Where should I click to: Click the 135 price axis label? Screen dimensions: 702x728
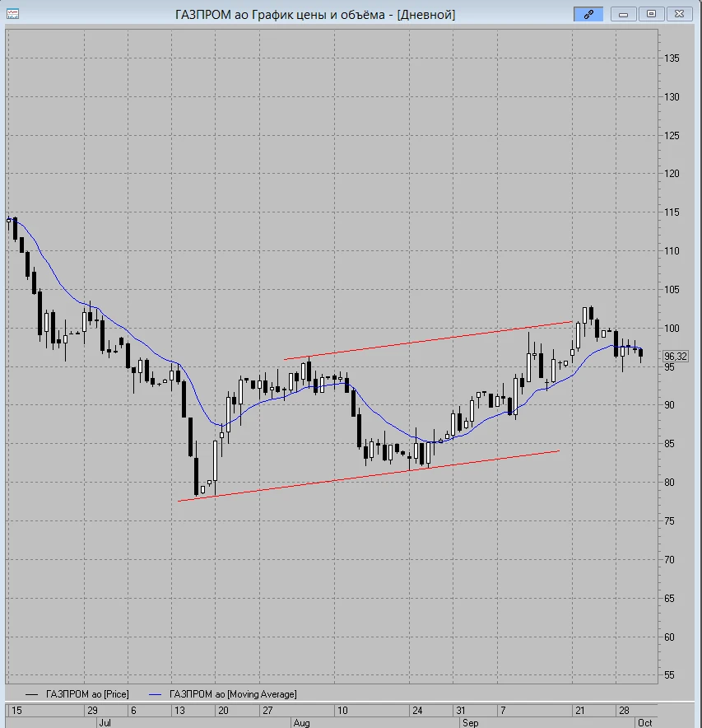(x=672, y=58)
